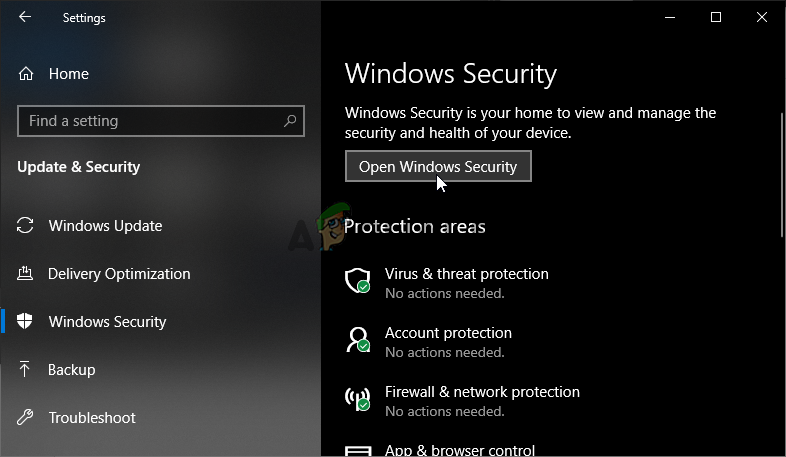Select Delivery Optimization in the sidebar
Viewport: 786px width, 457px height.
coord(119,274)
